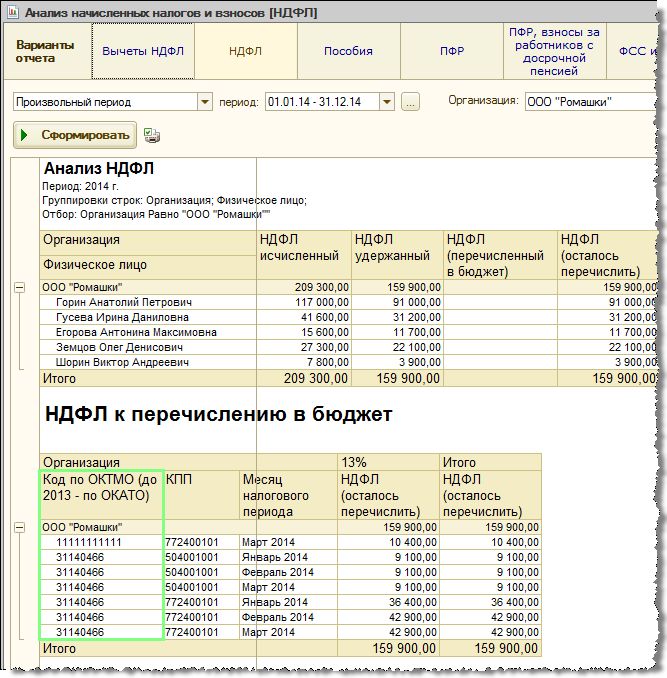Open the tab for досрочной пенсией взносы
This screenshot has width=667, height=678.
click(x=553, y=51)
